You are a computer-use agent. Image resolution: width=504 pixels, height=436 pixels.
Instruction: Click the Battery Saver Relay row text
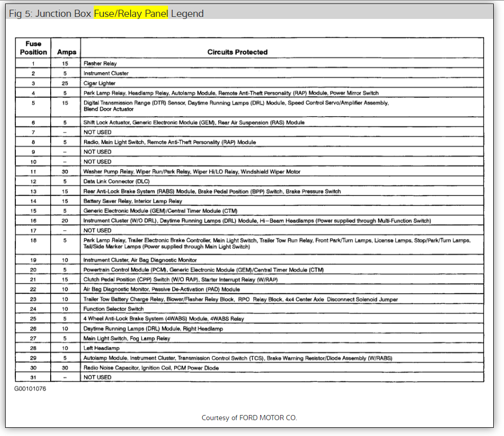(x=133, y=201)
